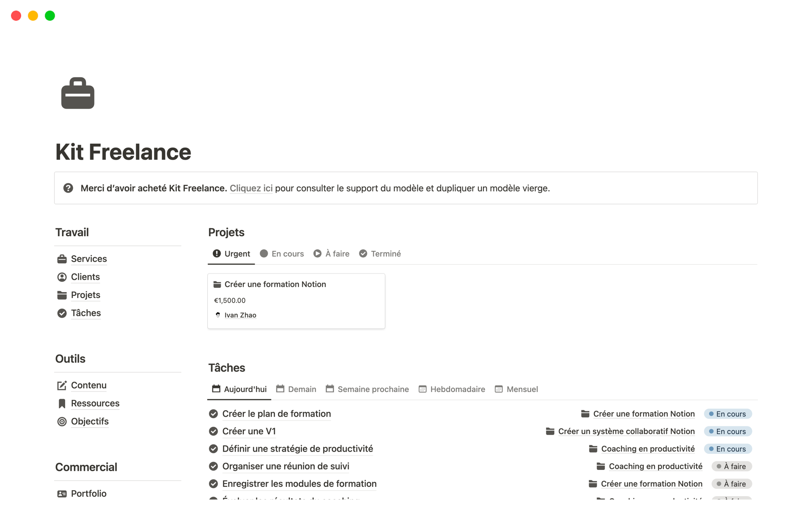Check off 'Créer le plan de formation' task
812x508 pixels.
(x=214, y=414)
